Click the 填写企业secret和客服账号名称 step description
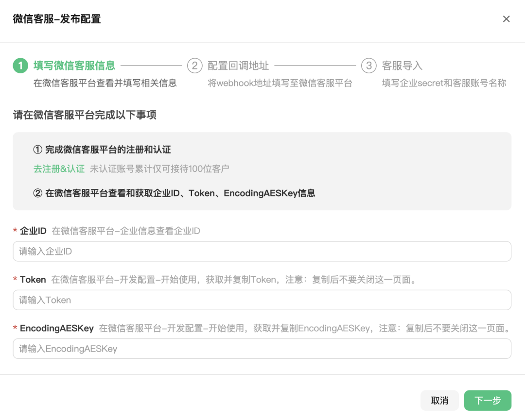The width and height of the screenshot is (525, 420). (444, 83)
